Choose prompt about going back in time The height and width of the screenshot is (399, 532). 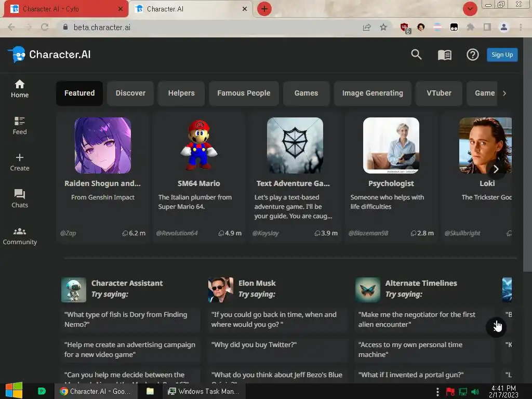click(277, 320)
